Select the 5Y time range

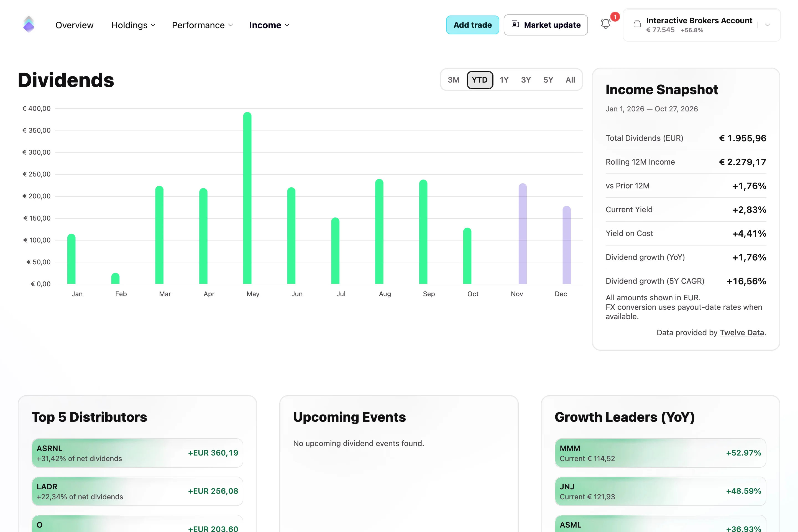coord(548,80)
